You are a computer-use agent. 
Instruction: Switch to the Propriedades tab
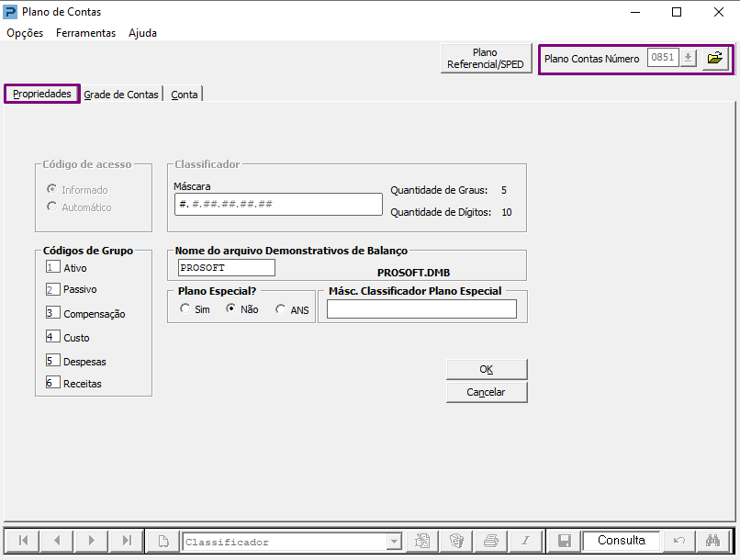click(x=42, y=94)
